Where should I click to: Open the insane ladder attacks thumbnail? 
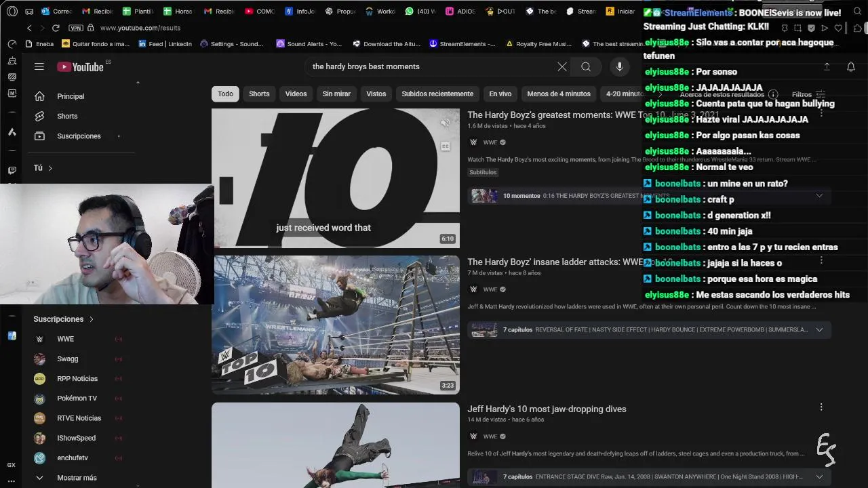[336, 325]
